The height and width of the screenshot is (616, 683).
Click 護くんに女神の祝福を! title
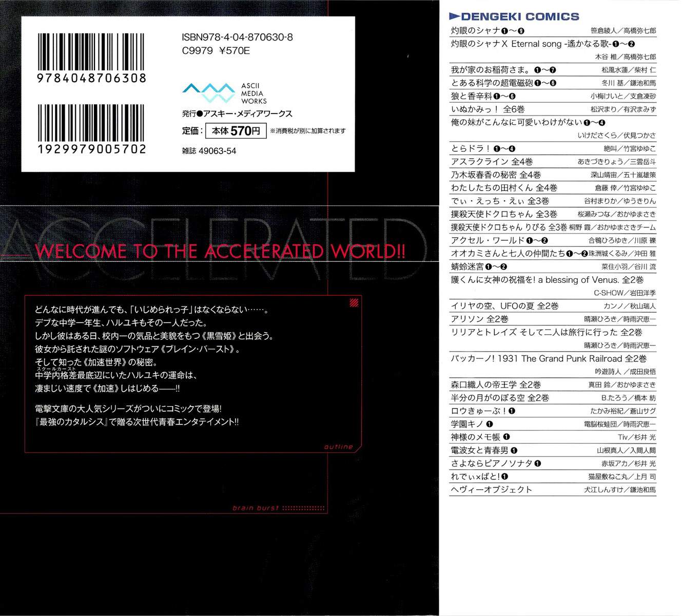click(x=547, y=280)
